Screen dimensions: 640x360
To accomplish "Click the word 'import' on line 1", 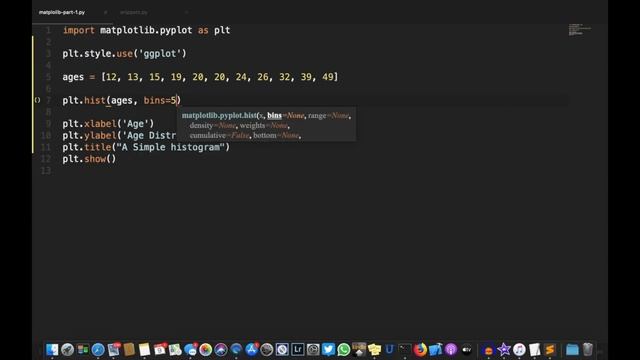I will tap(79, 30).
